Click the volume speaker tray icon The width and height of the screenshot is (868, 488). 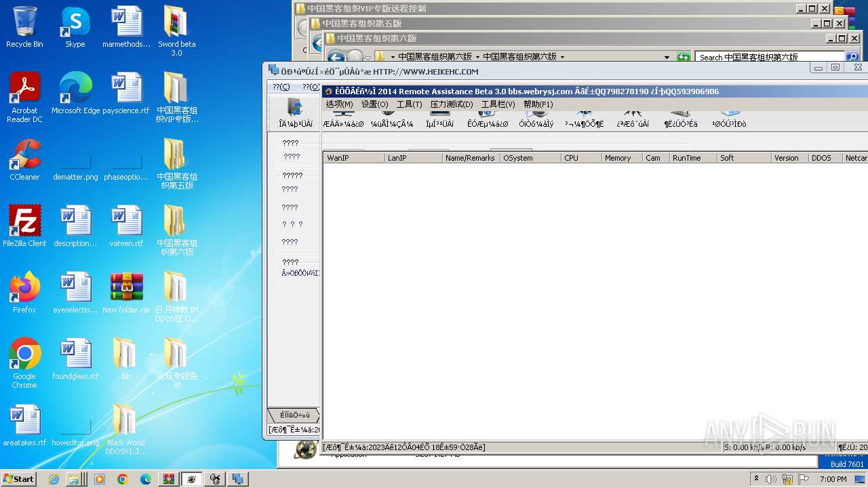771,479
